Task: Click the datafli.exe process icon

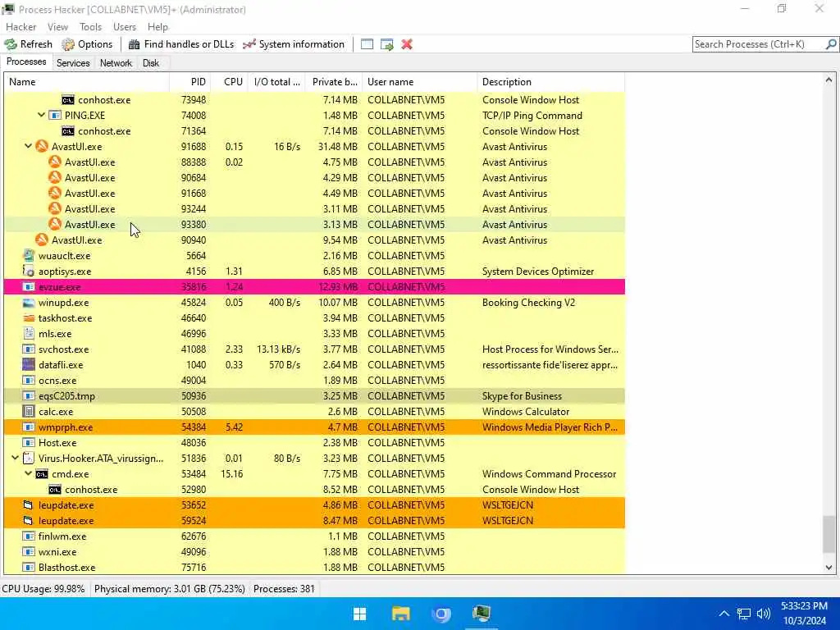Action: click(29, 365)
